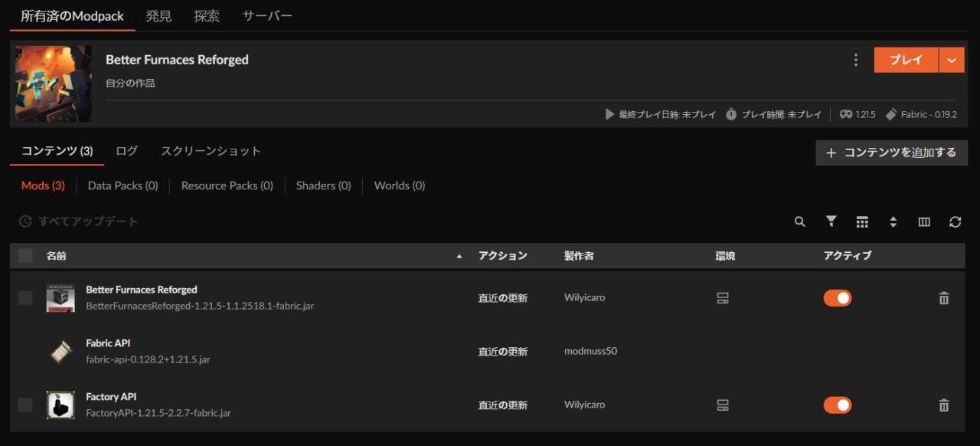The image size is (980, 446).
Task: Open the column settings icon above the list
Action: coord(924,221)
